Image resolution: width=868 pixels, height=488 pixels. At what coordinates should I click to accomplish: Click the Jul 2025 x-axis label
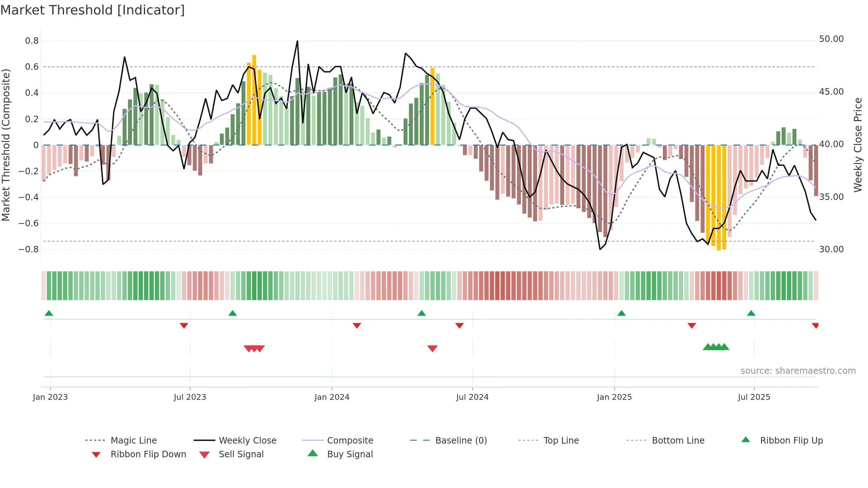pyautogui.click(x=754, y=397)
